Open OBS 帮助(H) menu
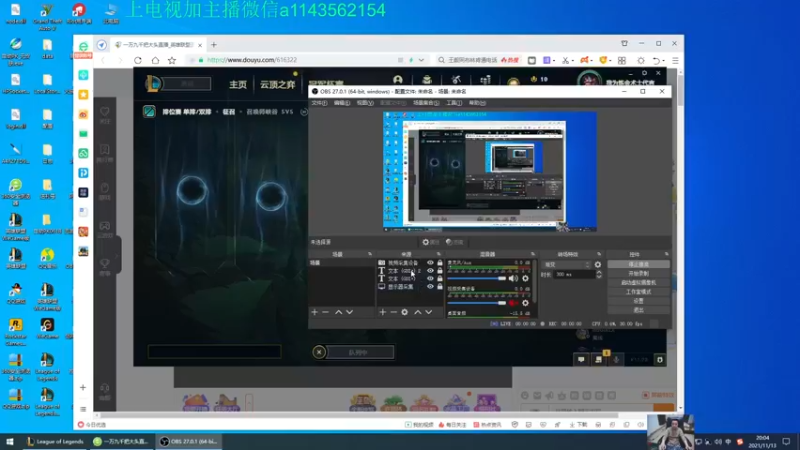The width and height of the screenshot is (800, 450). pos(477,103)
